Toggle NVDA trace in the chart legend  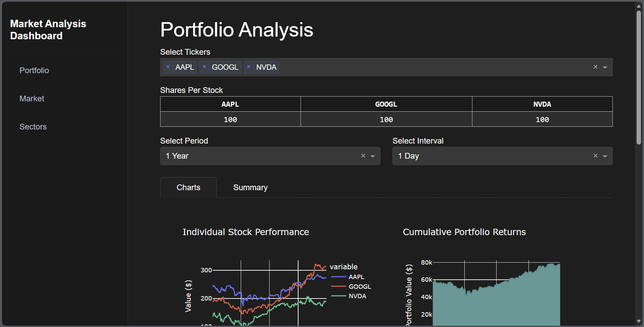click(358, 296)
